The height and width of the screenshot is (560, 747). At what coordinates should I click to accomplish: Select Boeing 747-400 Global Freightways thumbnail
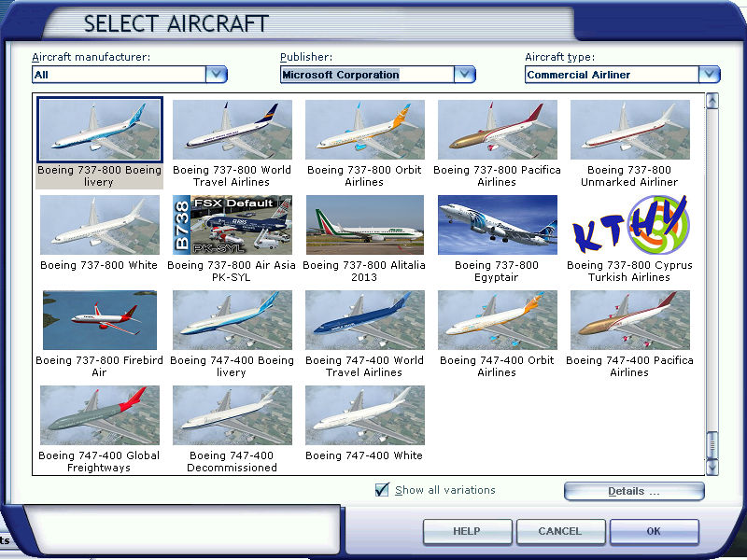100,415
